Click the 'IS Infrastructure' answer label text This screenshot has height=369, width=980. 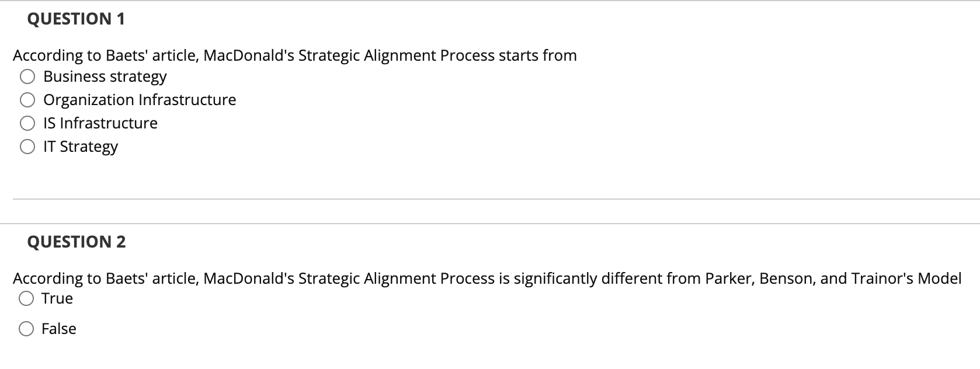point(100,123)
